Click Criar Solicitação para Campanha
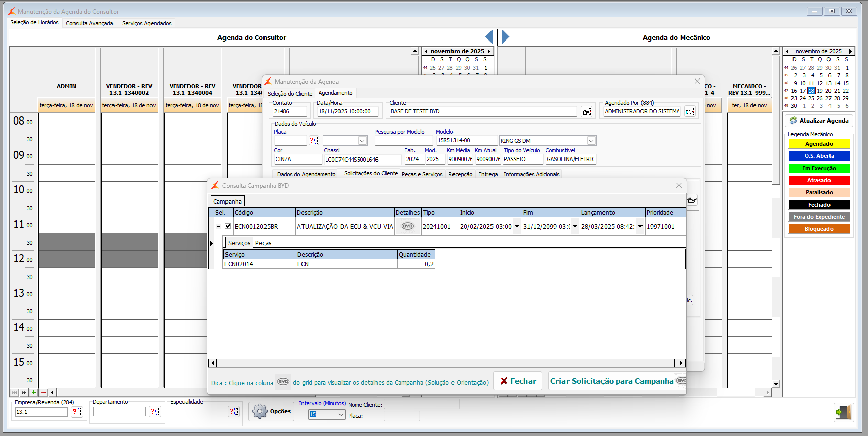Viewport: 868px width, 436px height. pyautogui.click(x=612, y=381)
